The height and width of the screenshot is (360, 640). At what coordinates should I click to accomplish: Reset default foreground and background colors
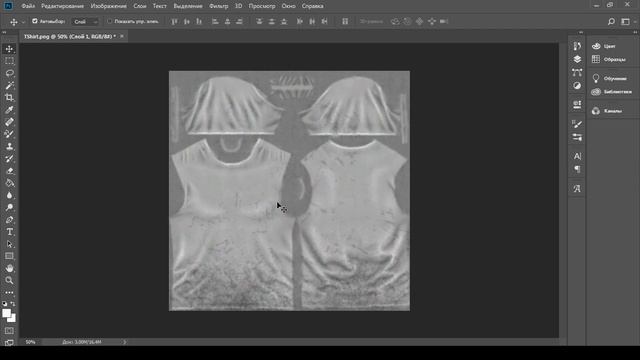[x=4, y=304]
